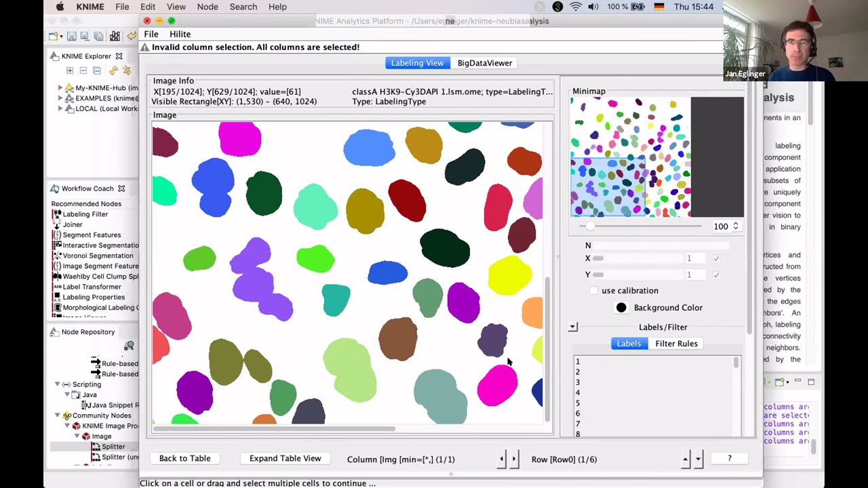
Task: Go to next row arrow
Action: pos(698,459)
